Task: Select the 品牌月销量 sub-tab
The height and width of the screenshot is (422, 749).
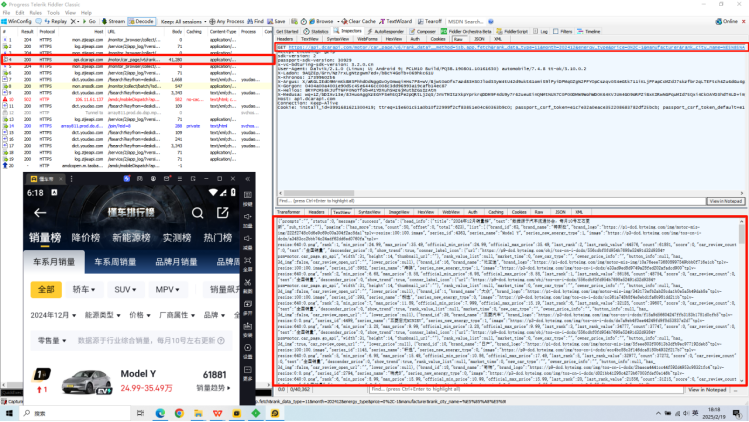Action: point(176,262)
